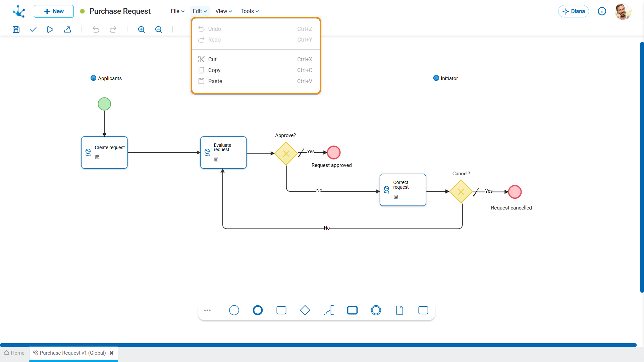Choose Redo in the Edit menu
644x362 pixels.
click(256, 40)
